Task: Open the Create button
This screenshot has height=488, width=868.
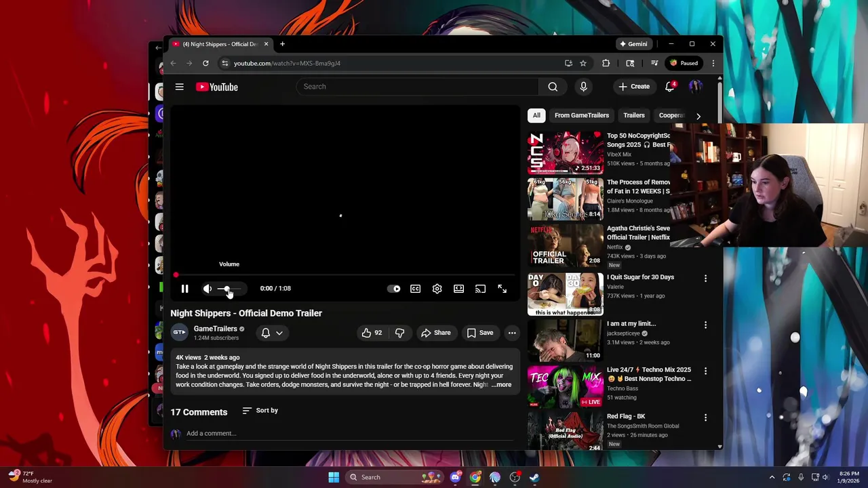Action: [x=635, y=87]
